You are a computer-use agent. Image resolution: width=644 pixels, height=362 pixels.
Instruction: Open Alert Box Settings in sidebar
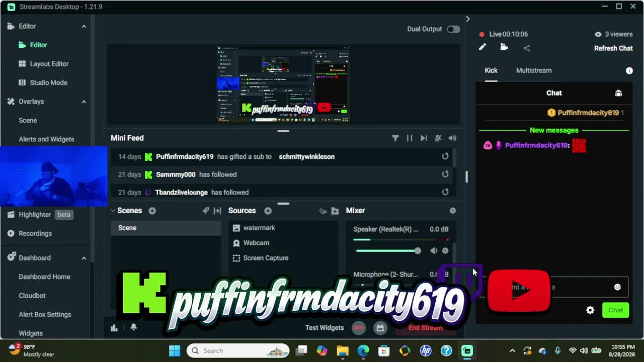click(45, 314)
